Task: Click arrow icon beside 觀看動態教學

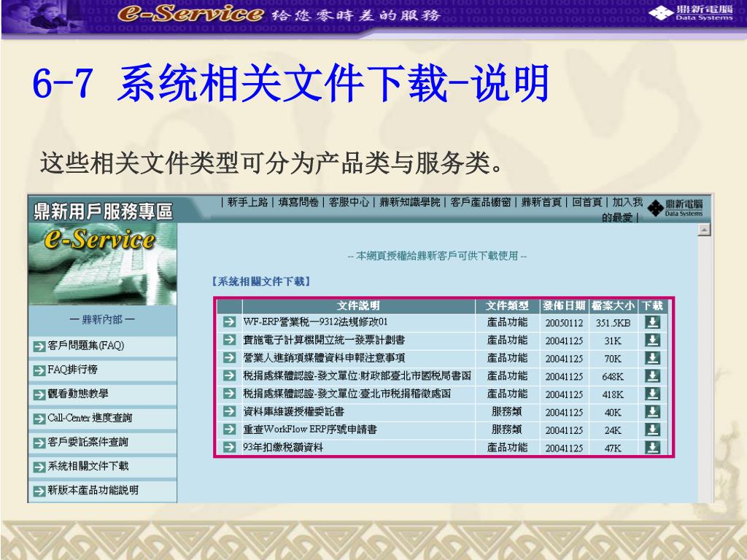Action: (x=39, y=394)
